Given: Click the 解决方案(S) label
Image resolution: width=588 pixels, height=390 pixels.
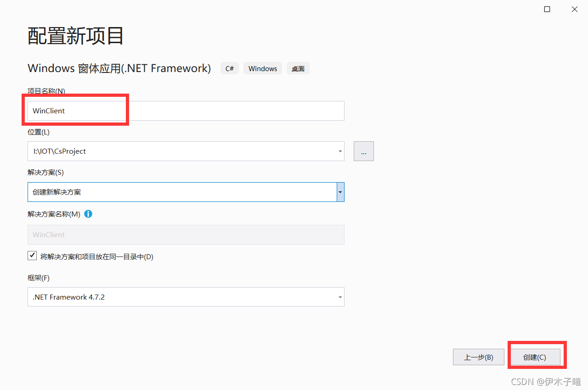Looking at the screenshot, I should click(x=45, y=172).
